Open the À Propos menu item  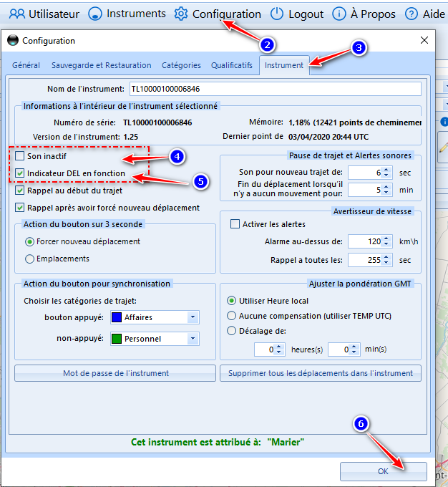[x=373, y=14]
